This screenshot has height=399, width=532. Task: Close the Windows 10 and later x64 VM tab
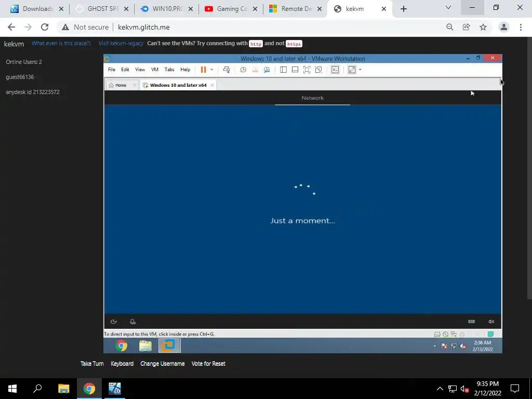tap(212, 85)
